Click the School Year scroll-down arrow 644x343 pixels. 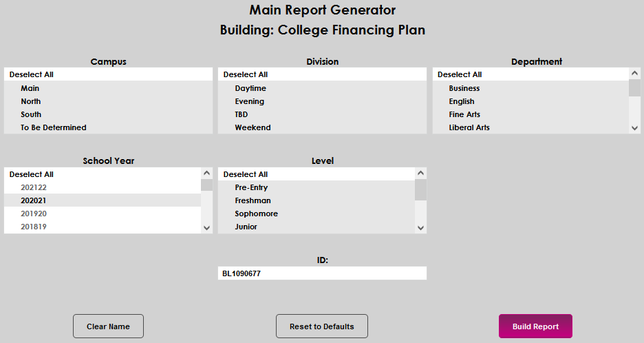coord(207,227)
